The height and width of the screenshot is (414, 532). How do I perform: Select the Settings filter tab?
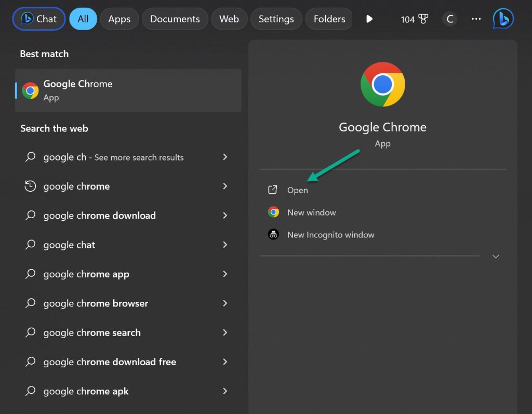click(x=276, y=19)
